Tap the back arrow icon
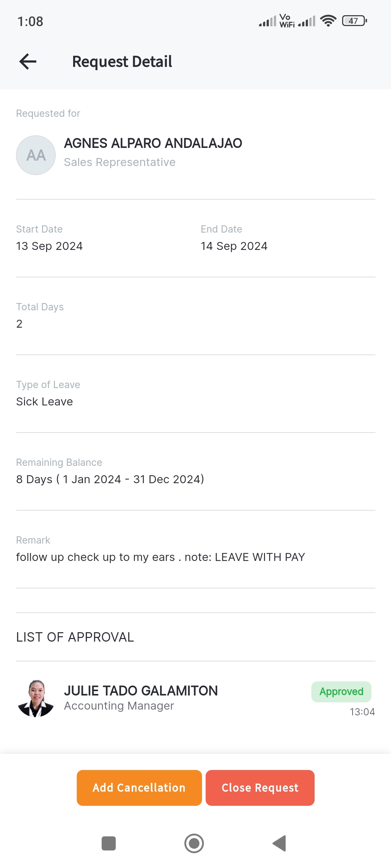Image resolution: width=391 pixels, height=868 pixels. coord(28,61)
